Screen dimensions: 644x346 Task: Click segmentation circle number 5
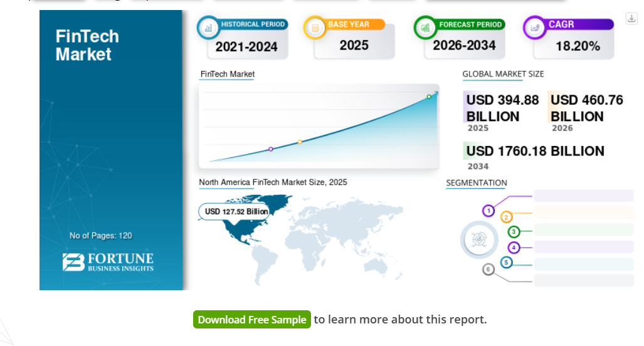pyautogui.click(x=507, y=262)
